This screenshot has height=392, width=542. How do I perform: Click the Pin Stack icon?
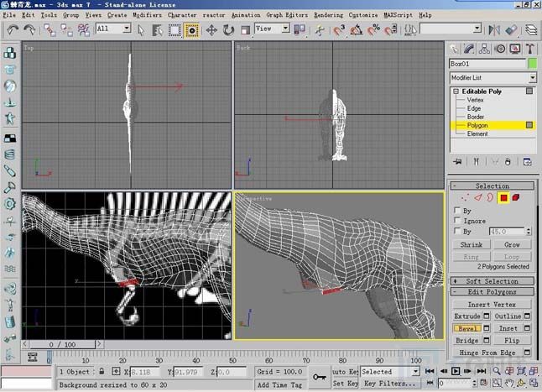[457, 161]
